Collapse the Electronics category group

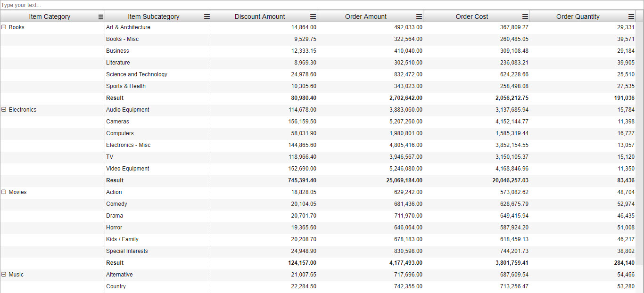point(4,110)
